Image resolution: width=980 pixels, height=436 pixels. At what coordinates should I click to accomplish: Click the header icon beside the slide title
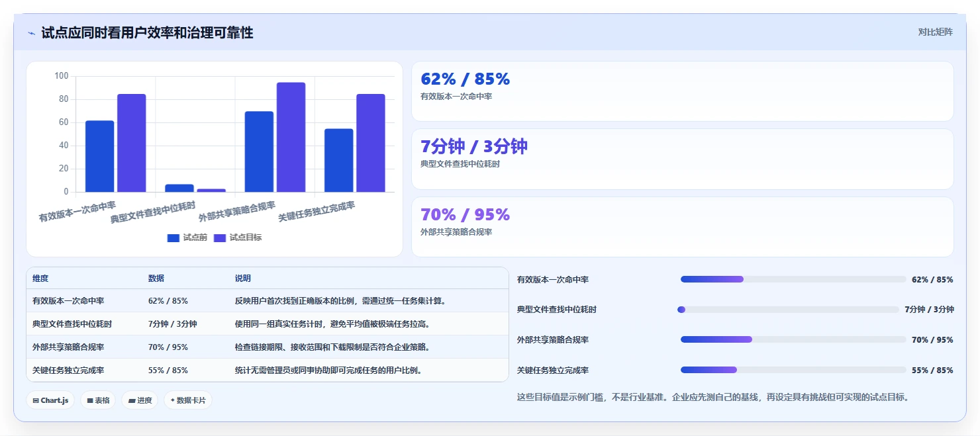coord(31,33)
